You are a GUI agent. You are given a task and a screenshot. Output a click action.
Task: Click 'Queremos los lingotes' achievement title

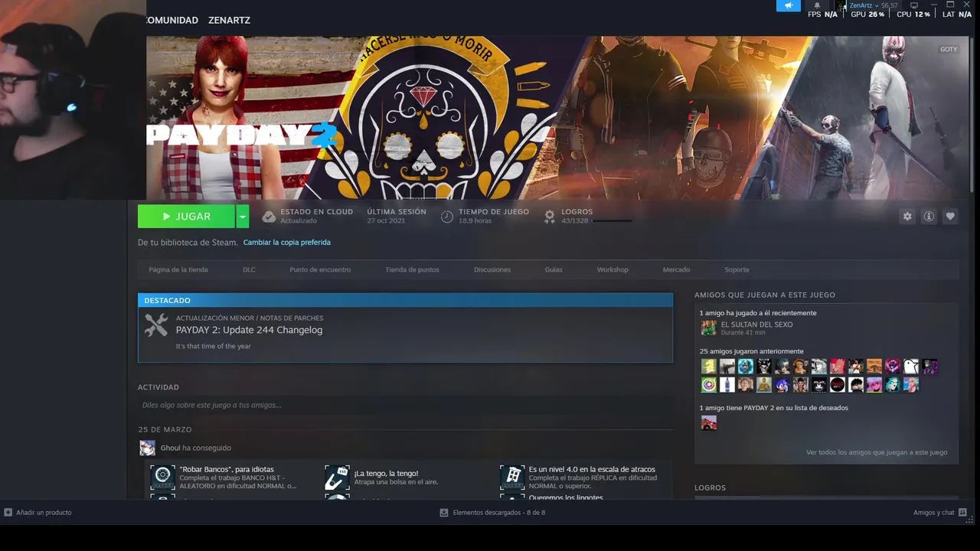tap(566, 497)
